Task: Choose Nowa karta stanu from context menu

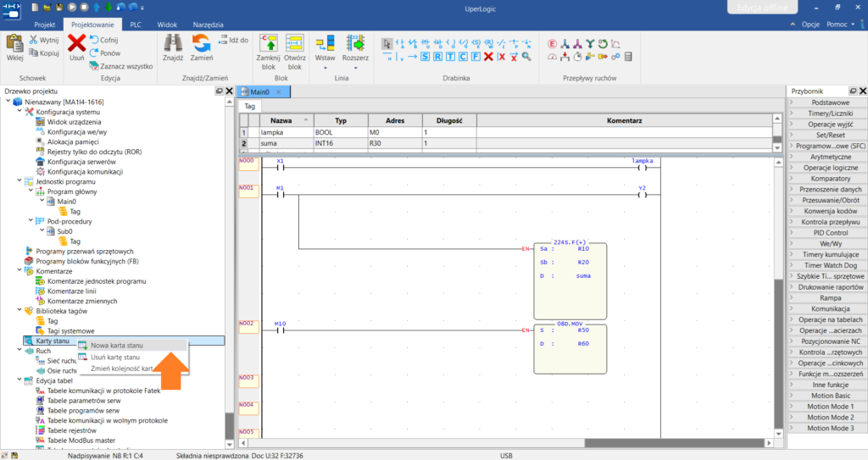Action: 117,345
